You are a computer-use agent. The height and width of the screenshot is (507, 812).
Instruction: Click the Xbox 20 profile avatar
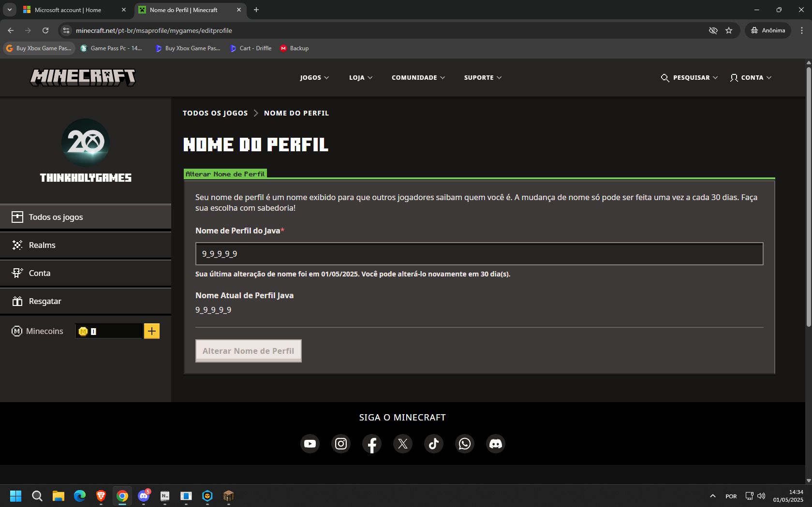coord(86,143)
